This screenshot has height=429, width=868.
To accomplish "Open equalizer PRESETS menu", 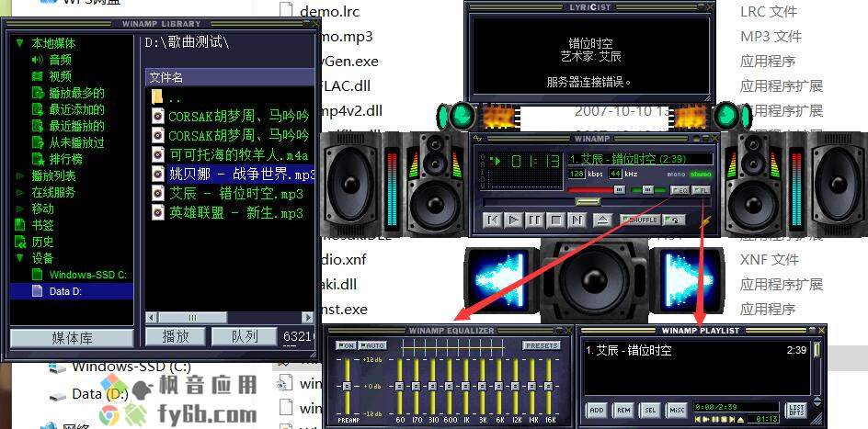I will coord(542,345).
